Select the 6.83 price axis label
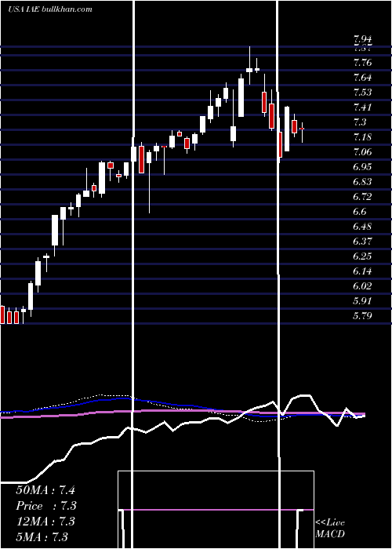Viewport: 392px width, 549px height. (x=362, y=182)
